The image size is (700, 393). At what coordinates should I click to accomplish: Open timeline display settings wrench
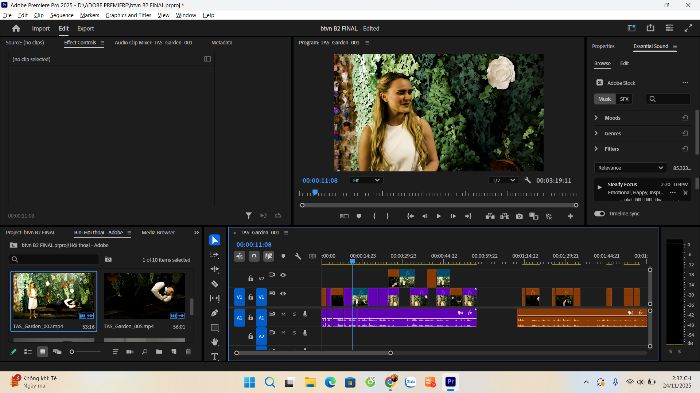298,256
